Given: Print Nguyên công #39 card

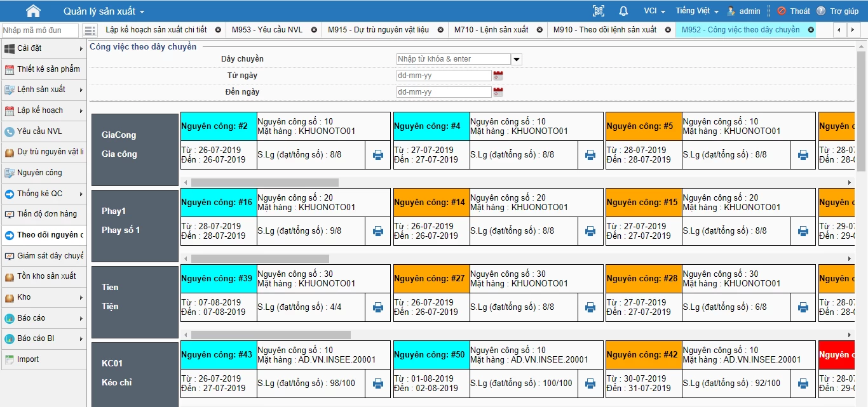Looking at the screenshot, I should click(x=378, y=307).
